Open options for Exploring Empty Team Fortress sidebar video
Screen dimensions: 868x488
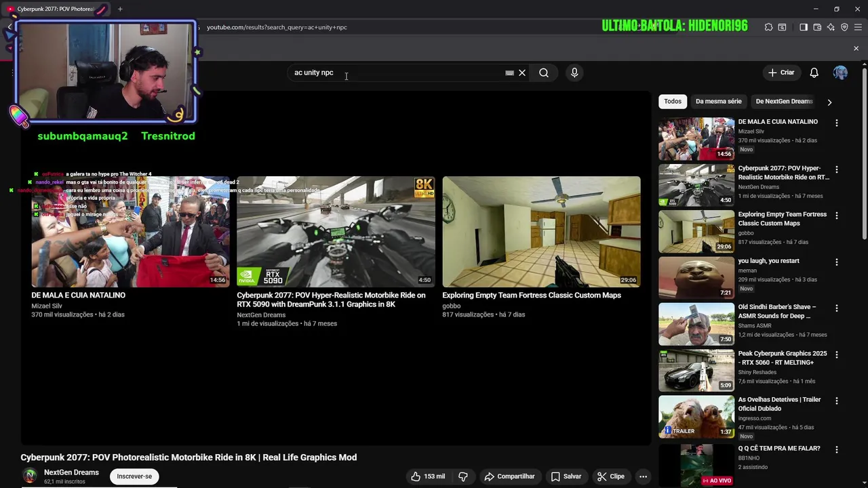tap(836, 216)
